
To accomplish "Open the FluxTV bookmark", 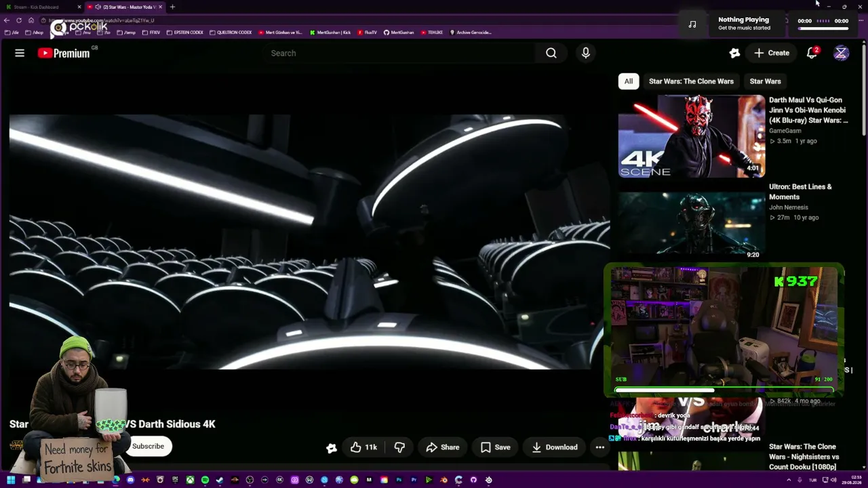I will (x=368, y=33).
